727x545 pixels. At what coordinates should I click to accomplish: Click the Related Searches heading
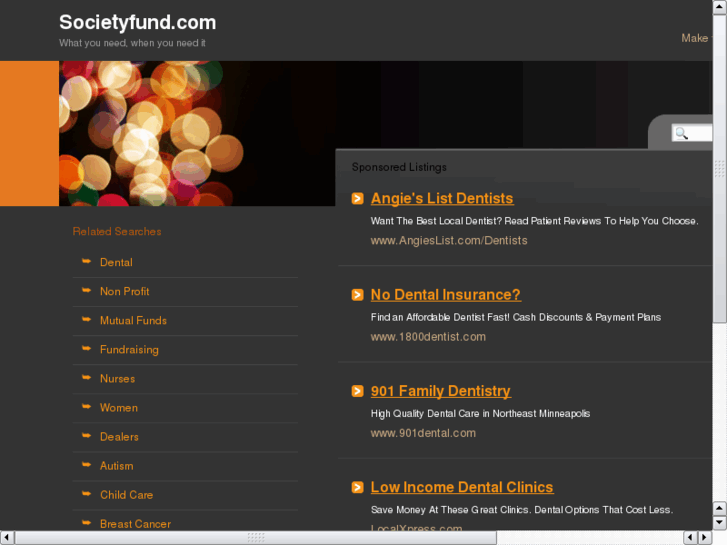click(117, 231)
